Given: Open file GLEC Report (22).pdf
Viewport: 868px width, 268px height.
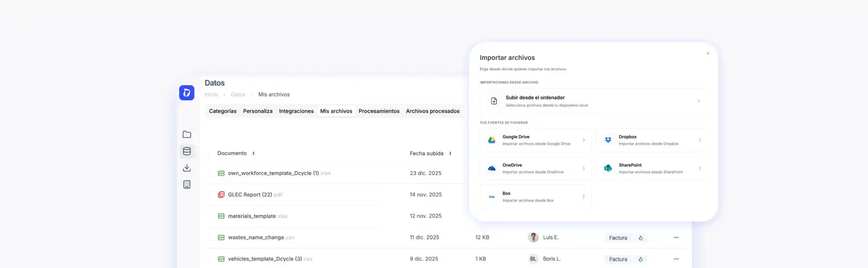Looking at the screenshot, I should [x=255, y=195].
